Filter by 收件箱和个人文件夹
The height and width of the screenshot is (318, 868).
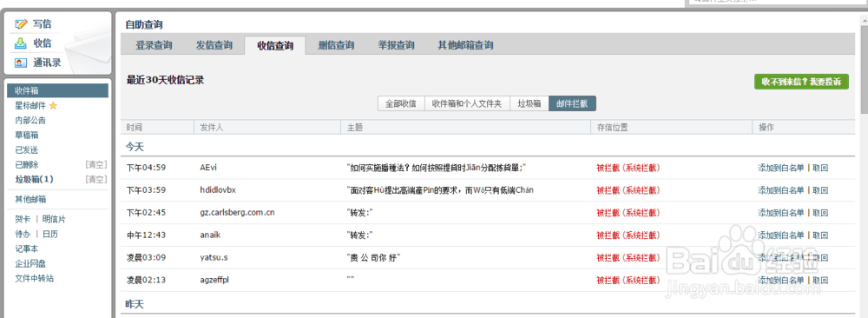(x=467, y=103)
